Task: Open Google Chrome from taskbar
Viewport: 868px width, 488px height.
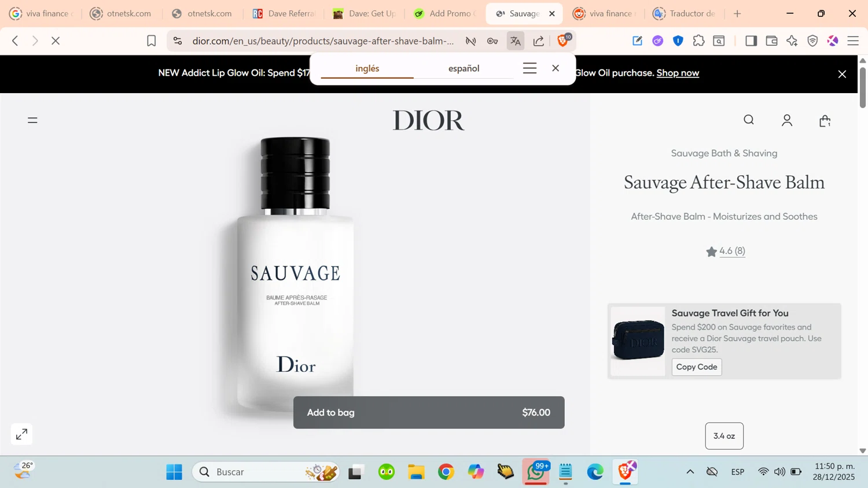Action: tap(446, 472)
